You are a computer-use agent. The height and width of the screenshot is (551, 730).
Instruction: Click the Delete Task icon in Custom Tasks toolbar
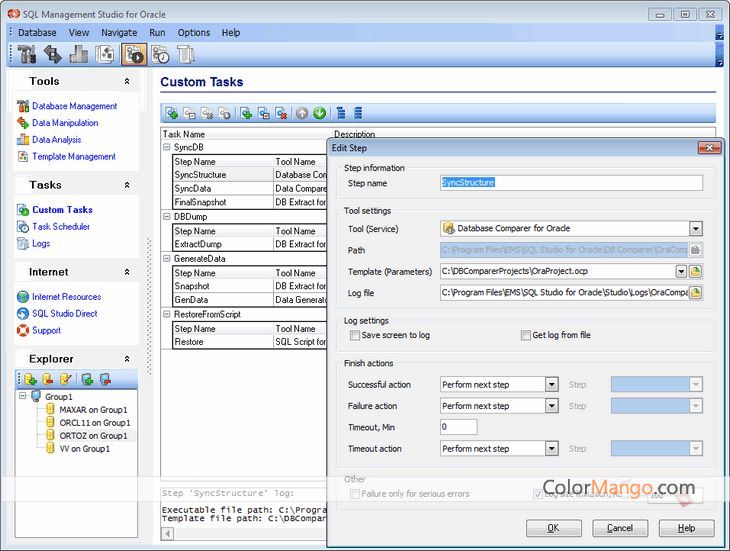(207, 113)
